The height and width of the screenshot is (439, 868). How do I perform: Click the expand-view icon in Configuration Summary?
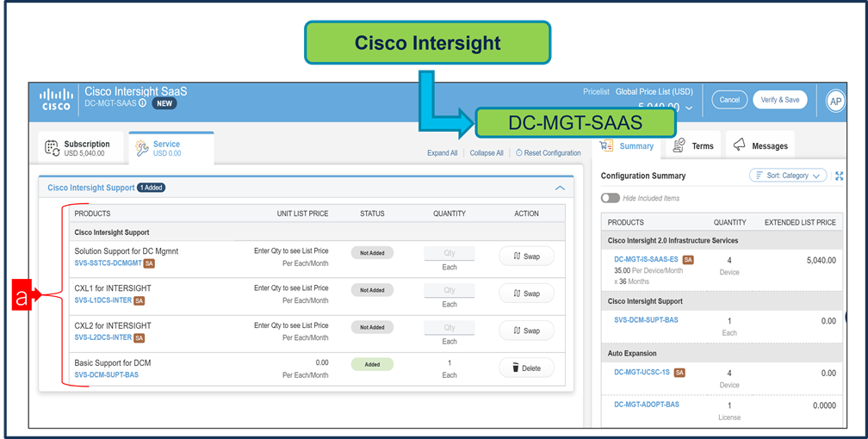point(840,176)
